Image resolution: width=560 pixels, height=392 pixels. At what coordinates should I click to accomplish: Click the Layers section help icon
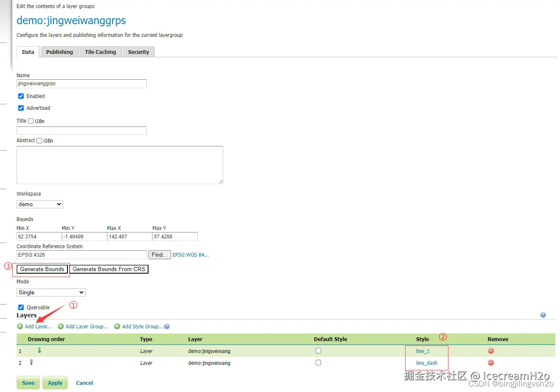coord(543,315)
